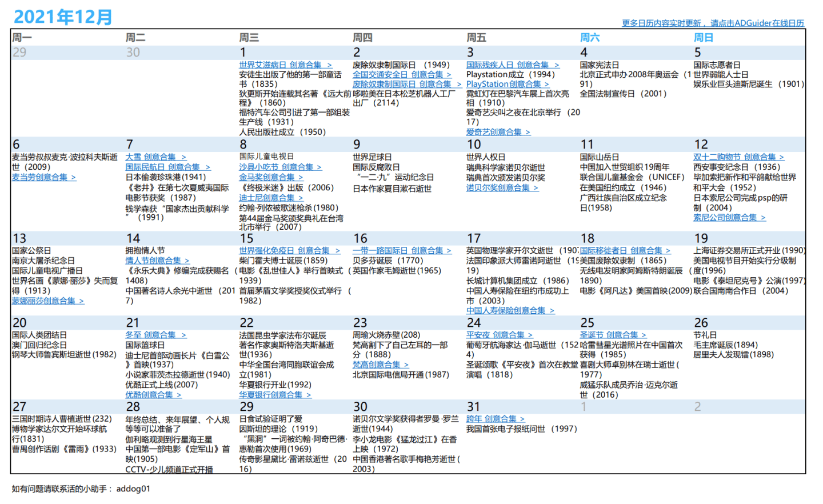Viewport: 823px width, 504px height.
Task: Open 国际残疾人日 创意合集 link
Action: pyautogui.click(x=513, y=65)
